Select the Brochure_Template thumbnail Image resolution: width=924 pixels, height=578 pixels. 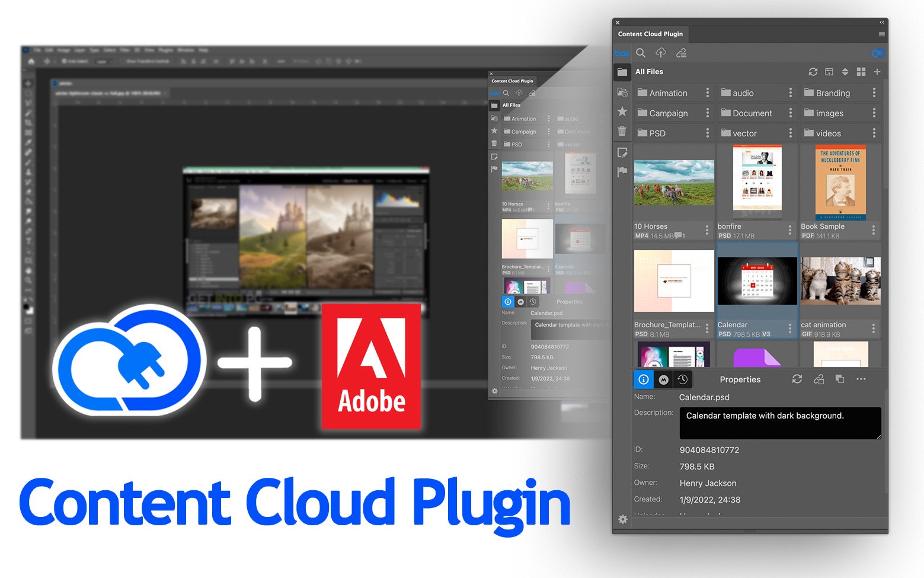pos(674,281)
